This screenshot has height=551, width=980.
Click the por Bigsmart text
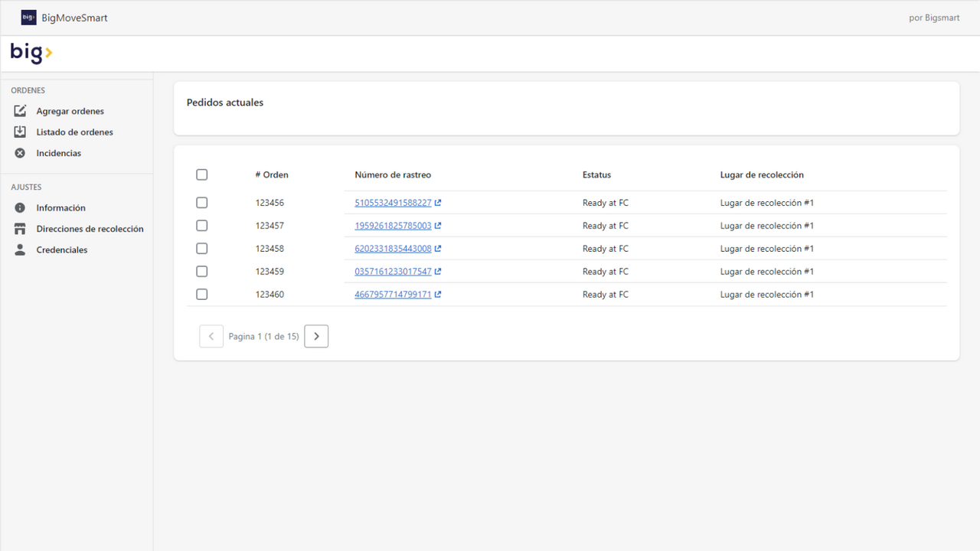934,18
